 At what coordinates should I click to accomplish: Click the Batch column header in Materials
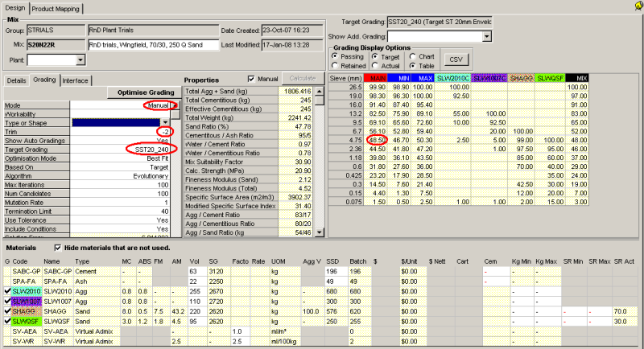pos(357,261)
